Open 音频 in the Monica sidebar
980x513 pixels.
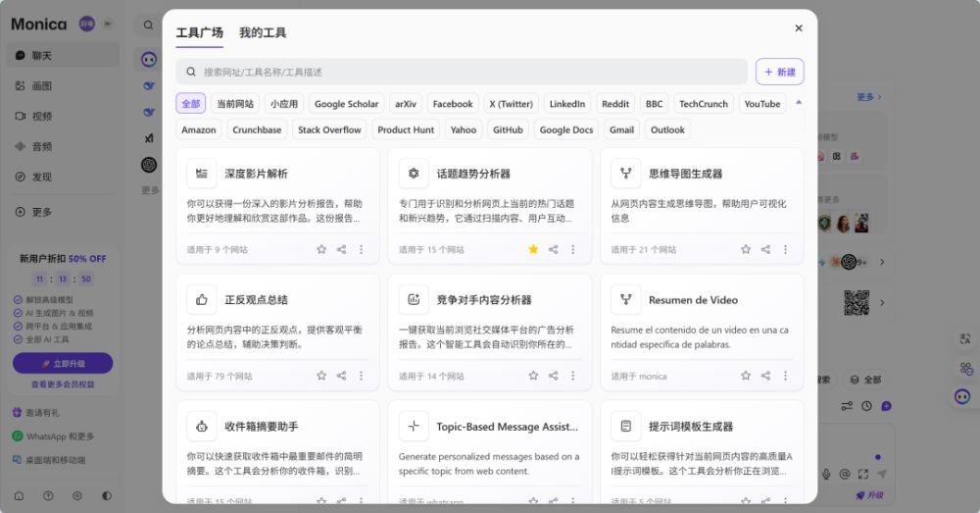click(63, 146)
